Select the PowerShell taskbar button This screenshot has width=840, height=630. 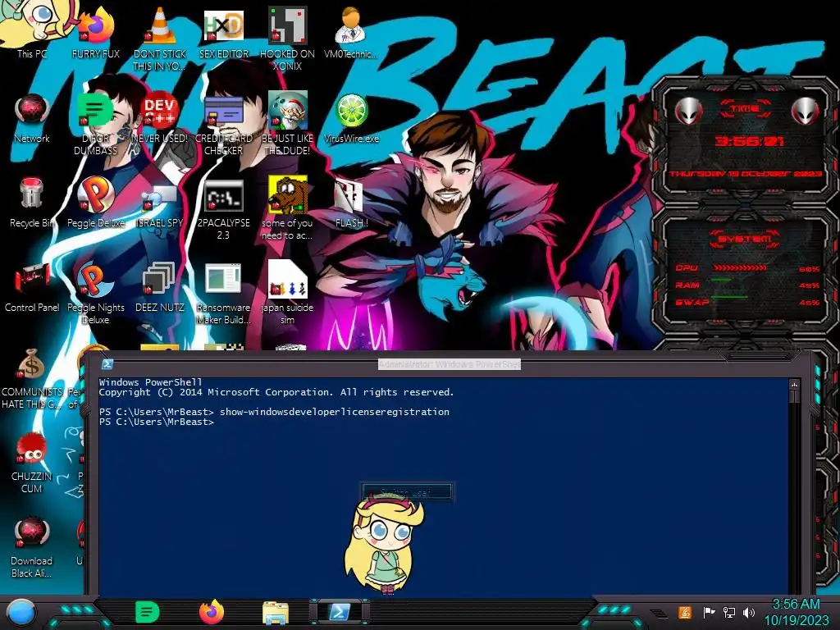340,612
